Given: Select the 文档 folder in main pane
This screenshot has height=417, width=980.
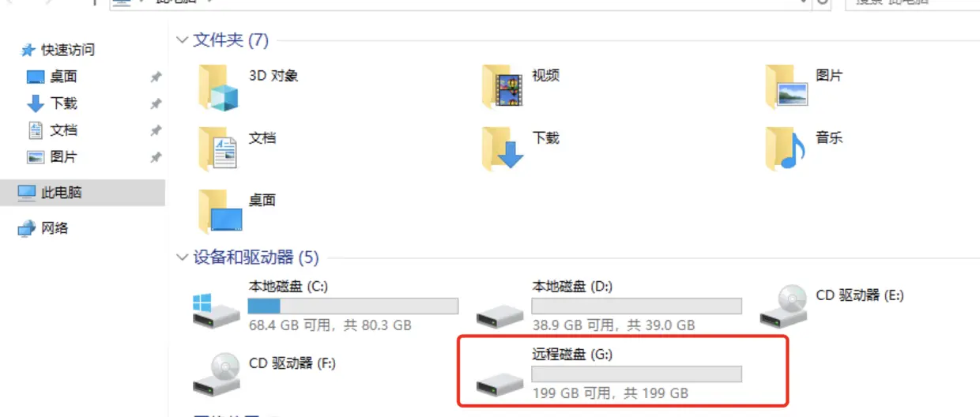Looking at the screenshot, I should (x=219, y=148).
